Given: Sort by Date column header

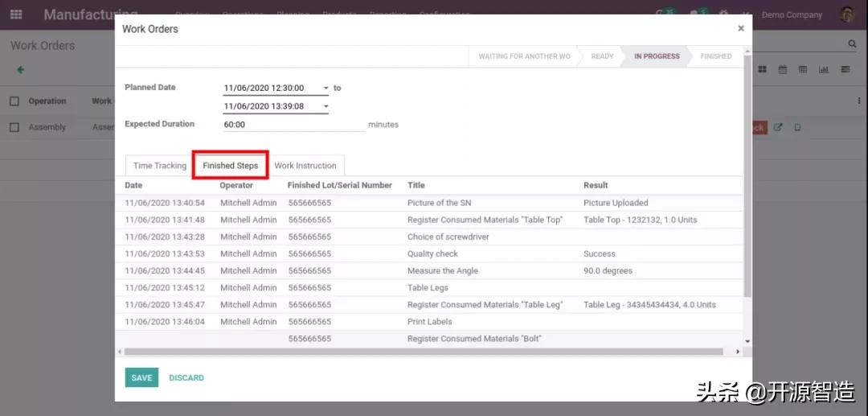Looking at the screenshot, I should coord(133,186).
